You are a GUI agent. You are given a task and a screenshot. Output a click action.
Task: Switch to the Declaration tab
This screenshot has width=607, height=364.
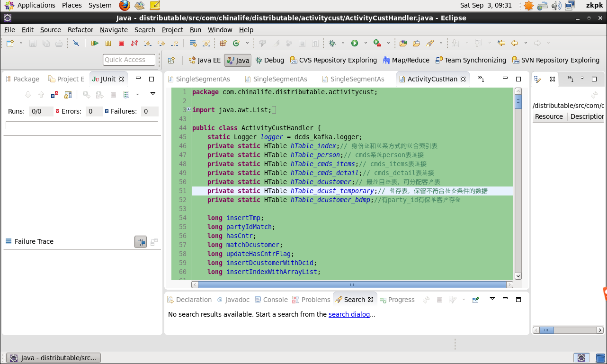[189, 300]
